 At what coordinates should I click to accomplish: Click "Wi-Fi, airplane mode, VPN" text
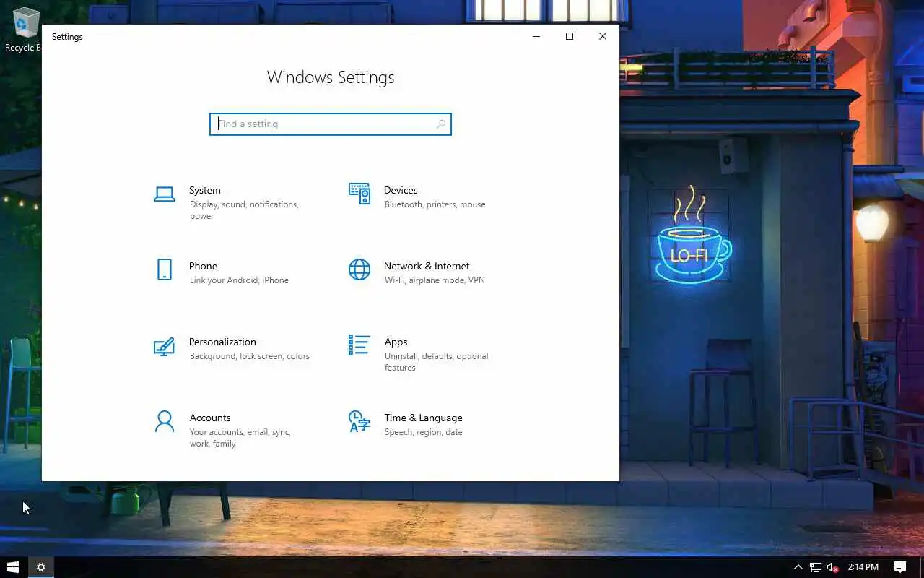click(435, 280)
